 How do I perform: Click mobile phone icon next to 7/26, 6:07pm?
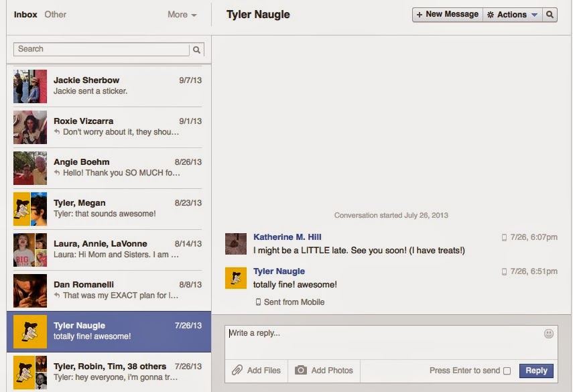(x=504, y=237)
